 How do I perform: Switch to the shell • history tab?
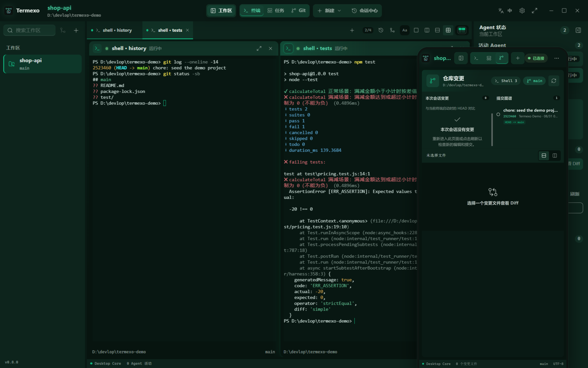[114, 30]
